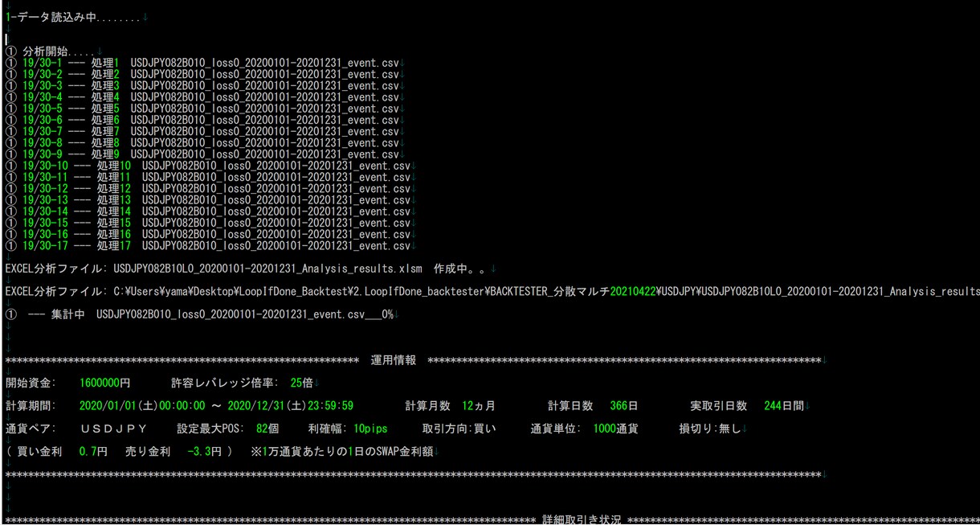This screenshot has height=525, width=980.
Task: Click the "処理14" label
Action: pyautogui.click(x=114, y=211)
